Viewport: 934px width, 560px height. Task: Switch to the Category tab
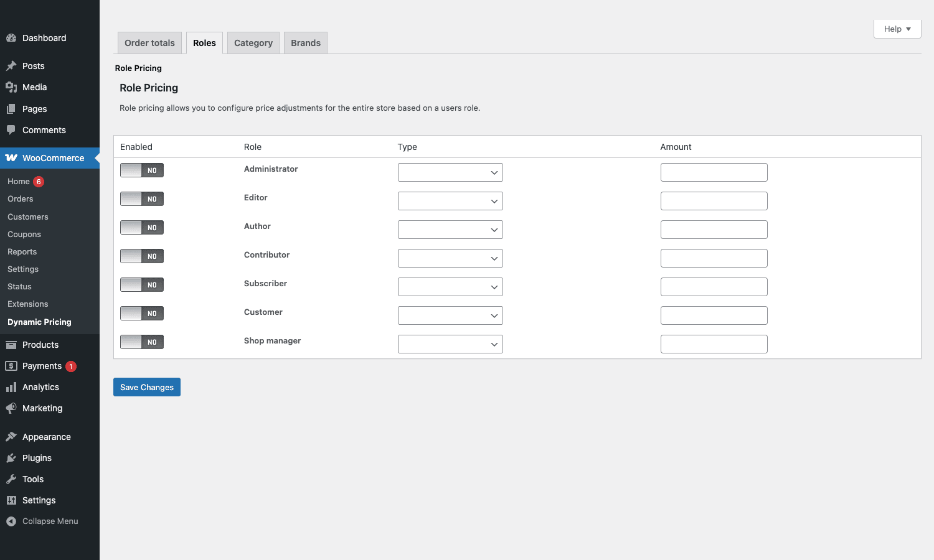253,43
